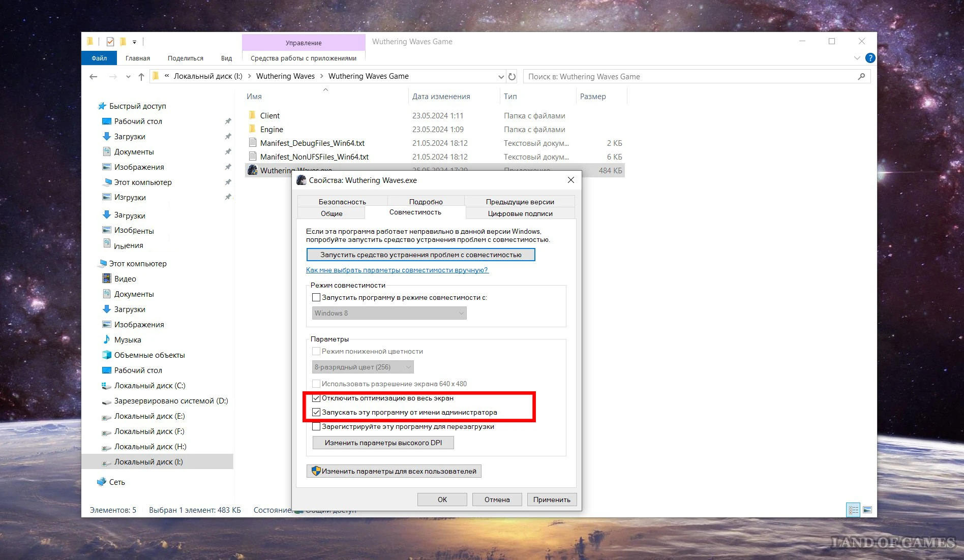Switch to the Предыдущие версии tab
This screenshot has height=560, width=964.
pyautogui.click(x=520, y=202)
